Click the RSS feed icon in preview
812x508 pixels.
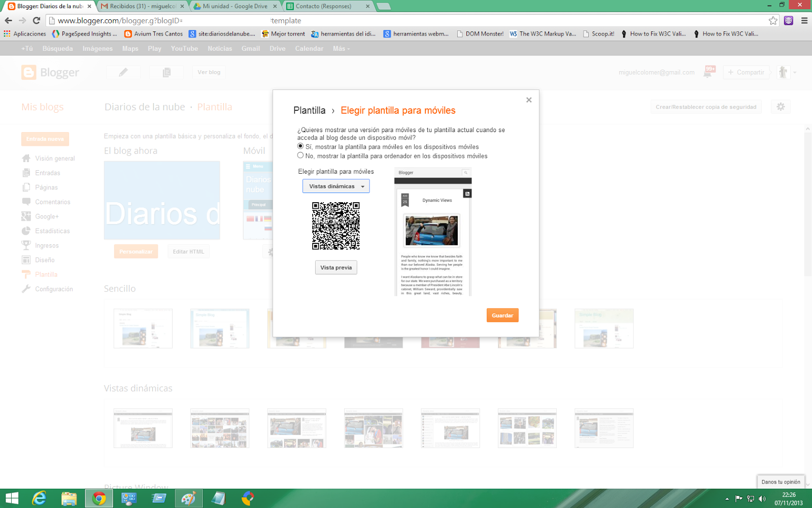click(x=467, y=194)
